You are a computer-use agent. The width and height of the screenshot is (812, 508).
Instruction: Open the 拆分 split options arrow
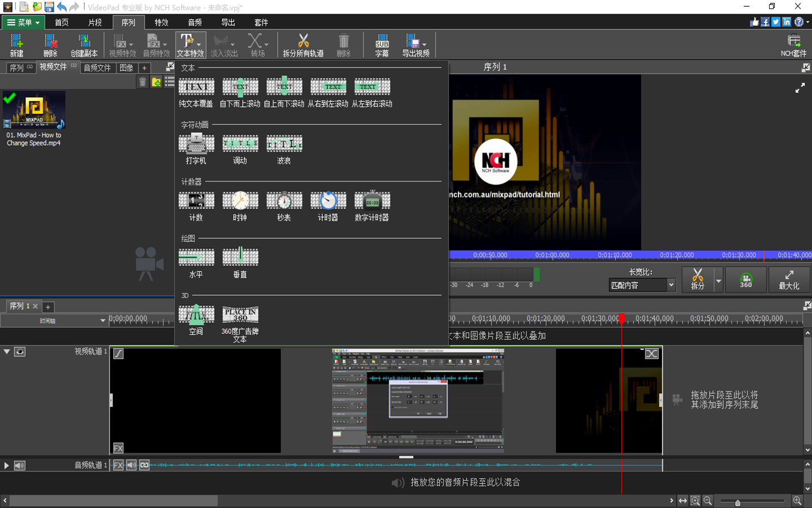(718, 280)
